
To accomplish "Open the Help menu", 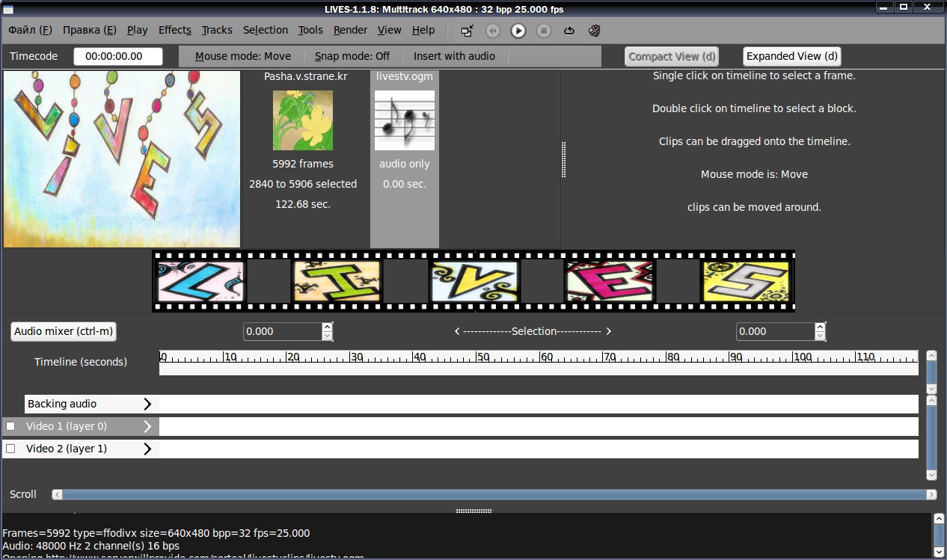I will point(423,30).
